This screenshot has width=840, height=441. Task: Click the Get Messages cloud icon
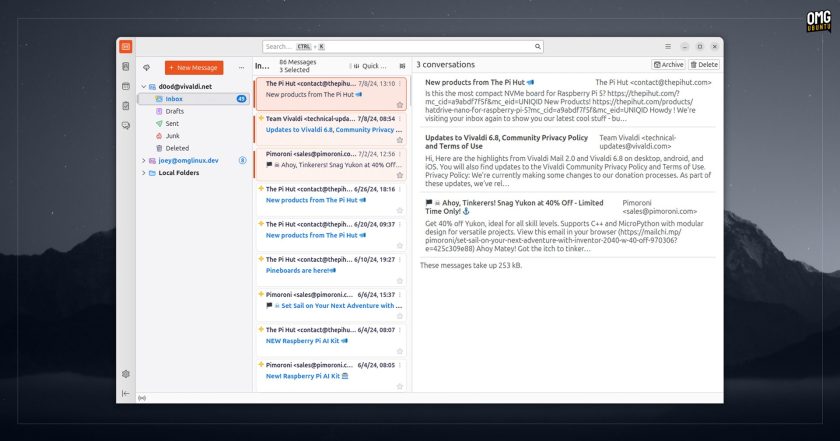click(146, 68)
